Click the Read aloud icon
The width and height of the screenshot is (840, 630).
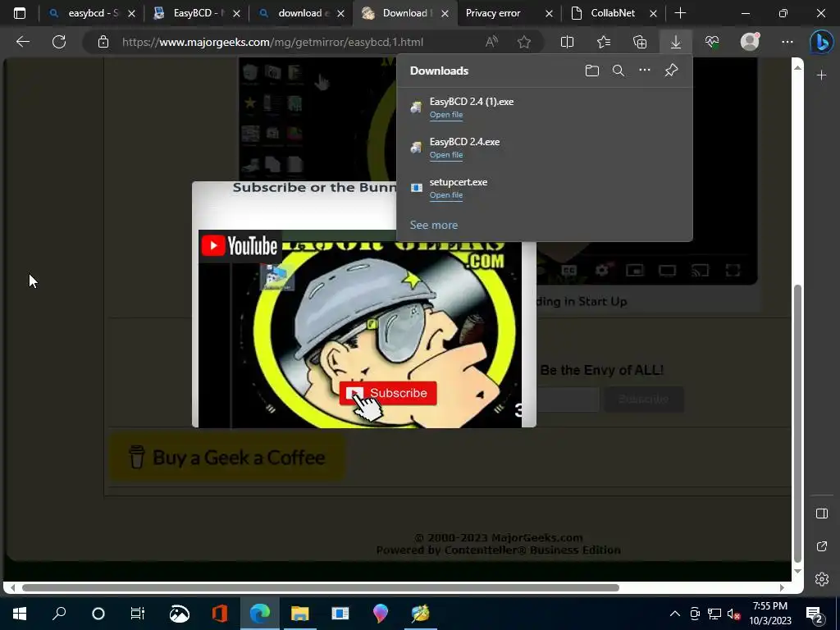coord(491,42)
